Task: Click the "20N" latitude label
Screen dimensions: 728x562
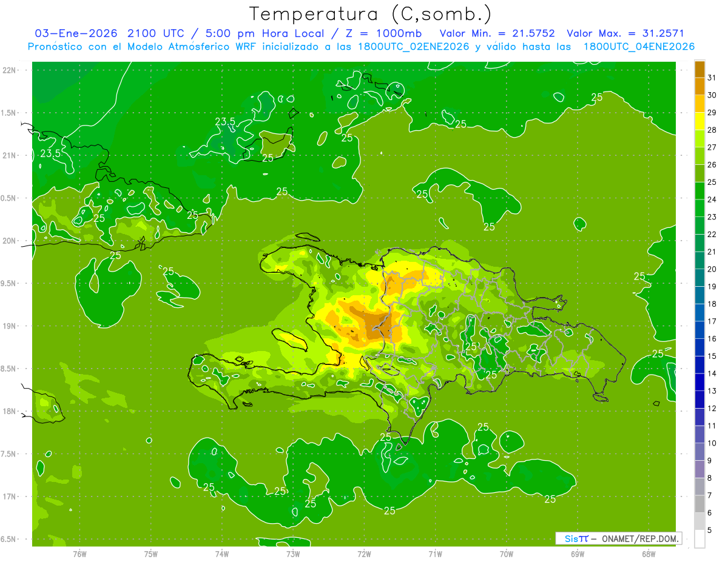Action: pyautogui.click(x=10, y=241)
